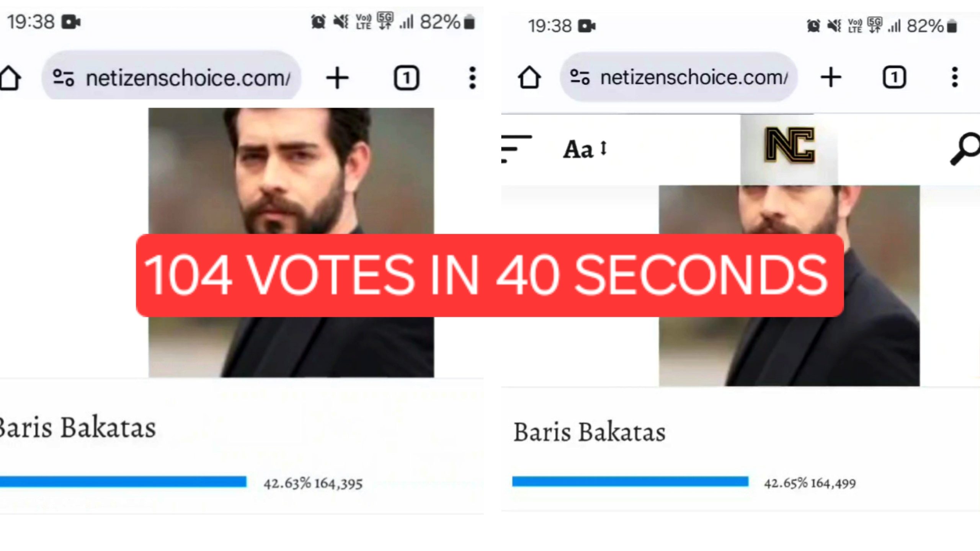
Task: Open new tab plus in right browser
Action: click(831, 77)
